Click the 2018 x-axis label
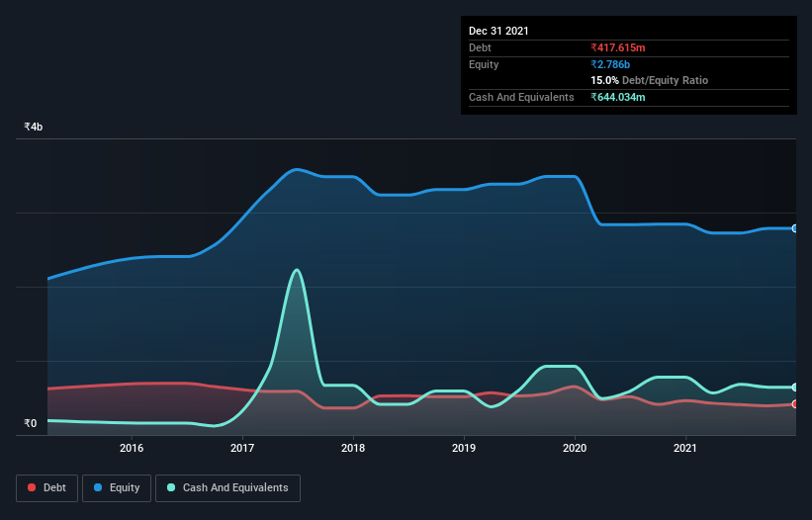 coord(353,448)
